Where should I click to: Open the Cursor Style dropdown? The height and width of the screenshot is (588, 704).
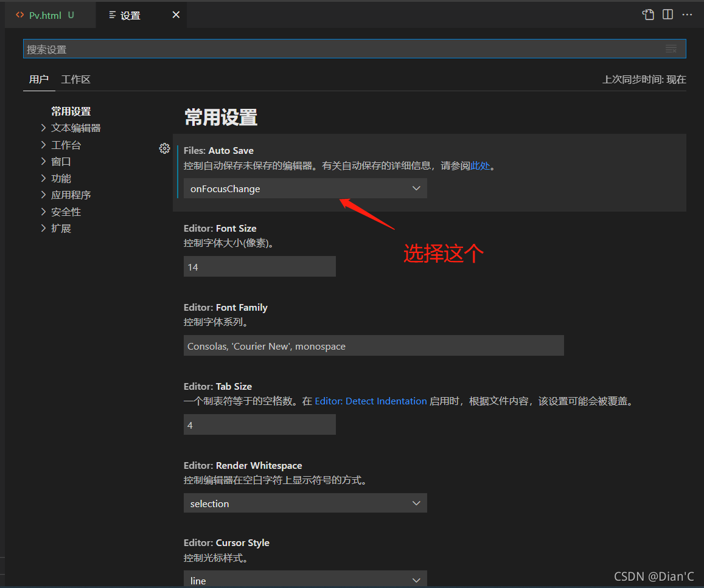305,579
